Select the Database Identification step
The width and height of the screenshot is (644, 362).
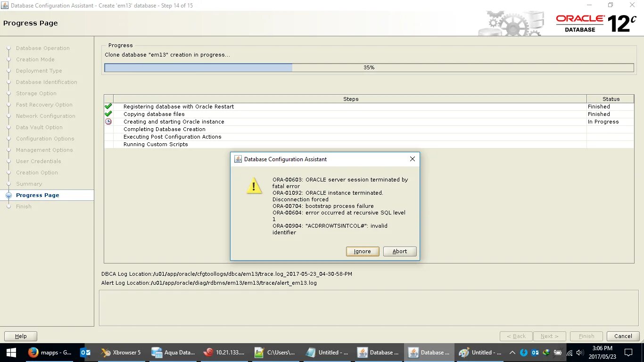click(47, 82)
